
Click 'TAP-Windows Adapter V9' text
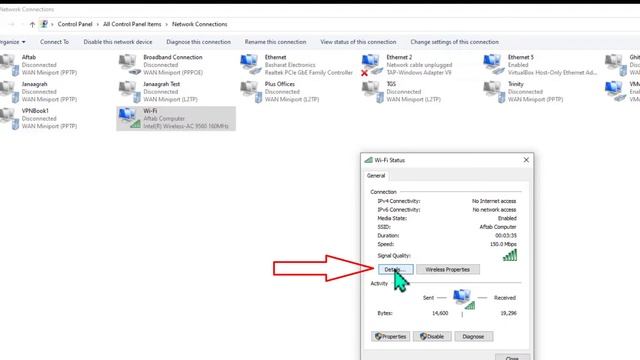(x=419, y=73)
